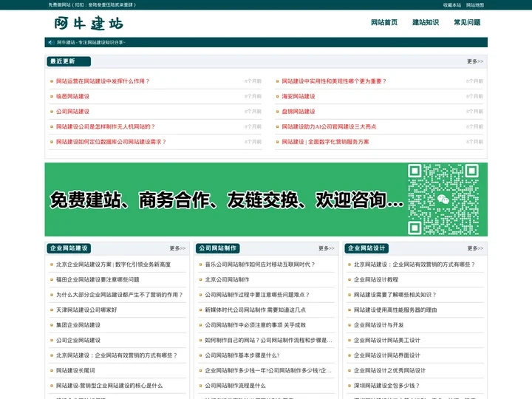Open 企业网站制作多少钱一年?
This screenshot has width=532, height=399.
268,370
